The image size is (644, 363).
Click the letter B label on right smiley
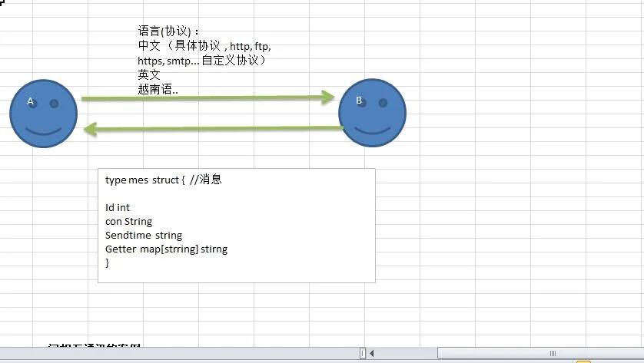click(x=359, y=100)
